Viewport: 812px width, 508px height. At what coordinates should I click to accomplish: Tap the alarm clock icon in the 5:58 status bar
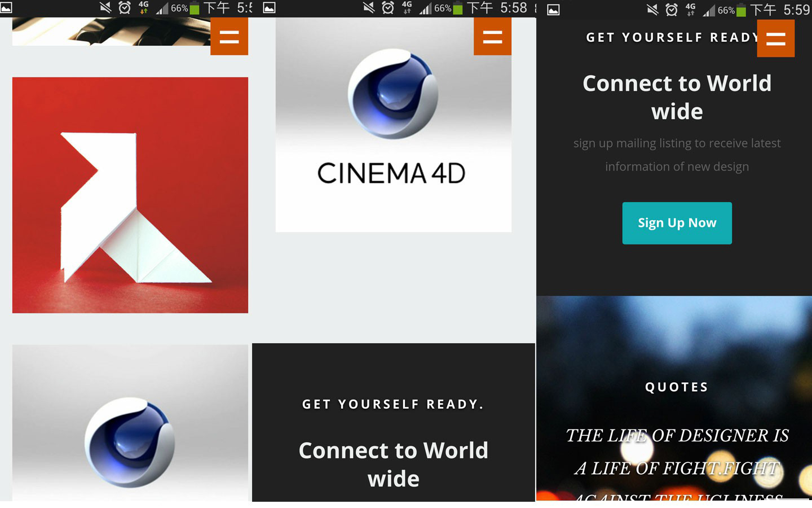pos(388,8)
